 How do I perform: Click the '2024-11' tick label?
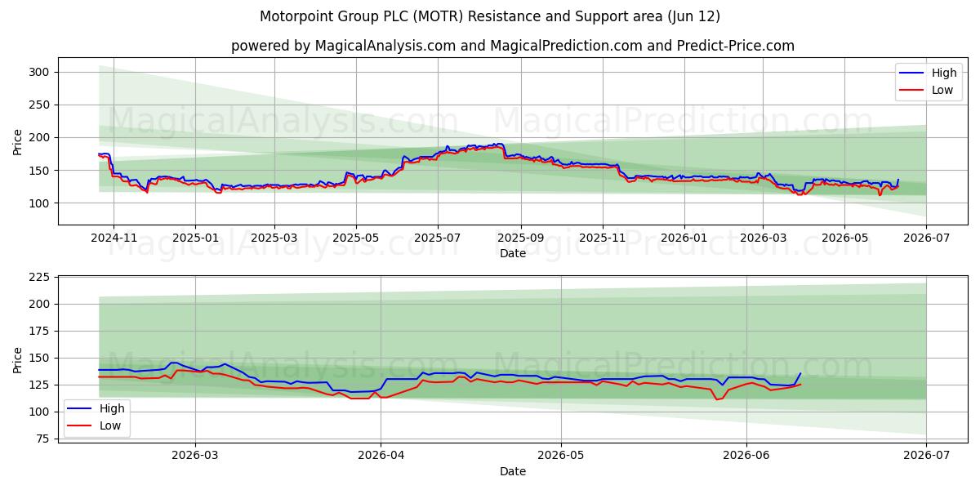tap(114, 237)
